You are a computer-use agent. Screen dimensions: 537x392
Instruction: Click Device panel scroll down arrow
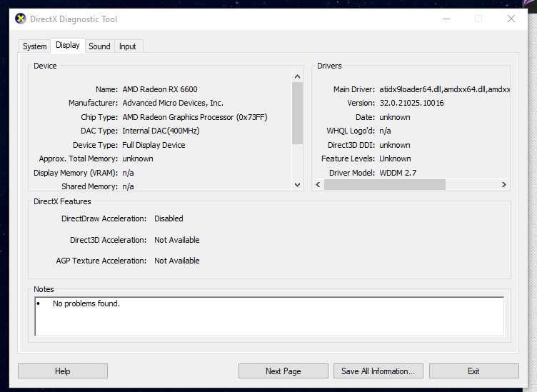297,185
